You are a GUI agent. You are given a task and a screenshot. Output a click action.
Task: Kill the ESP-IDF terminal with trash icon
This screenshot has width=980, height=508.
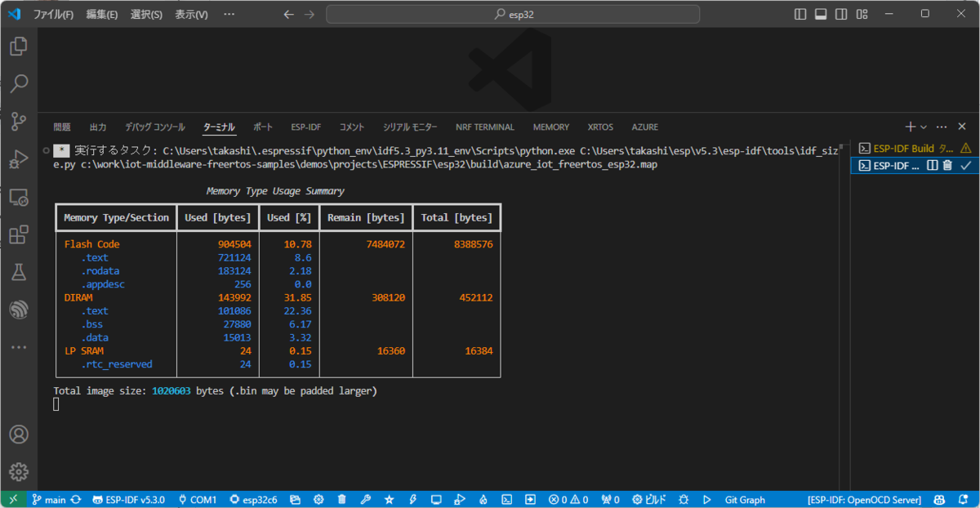[x=946, y=166]
